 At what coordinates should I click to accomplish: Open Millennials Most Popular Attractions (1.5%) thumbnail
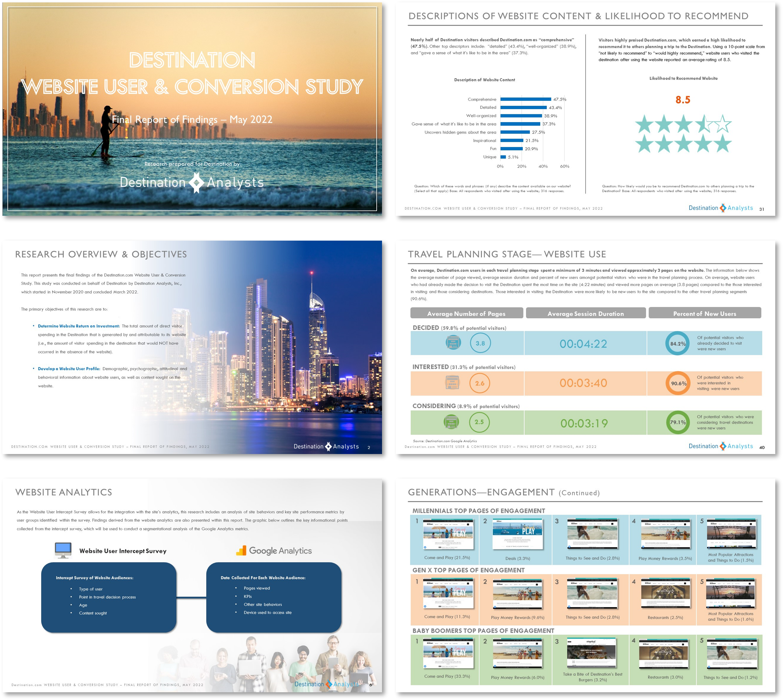731,533
